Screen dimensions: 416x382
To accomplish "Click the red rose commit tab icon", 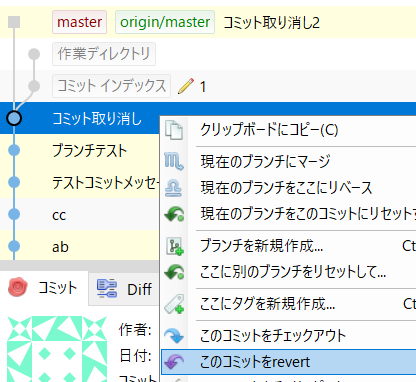I will [18, 287].
